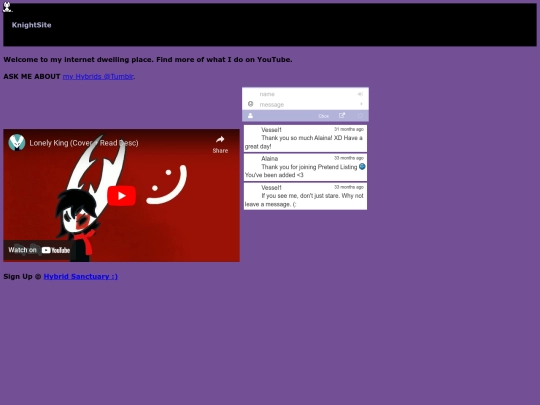Click the '31 months ago' timestamp

click(x=349, y=129)
